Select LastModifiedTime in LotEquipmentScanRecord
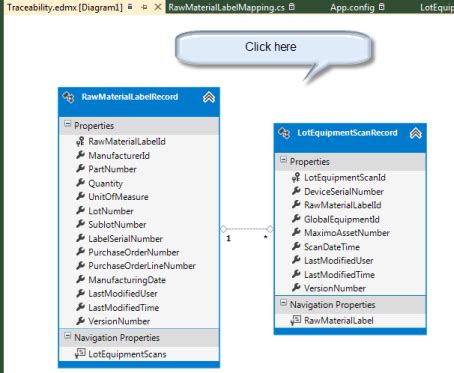This screenshot has height=373, width=454. 339,274
